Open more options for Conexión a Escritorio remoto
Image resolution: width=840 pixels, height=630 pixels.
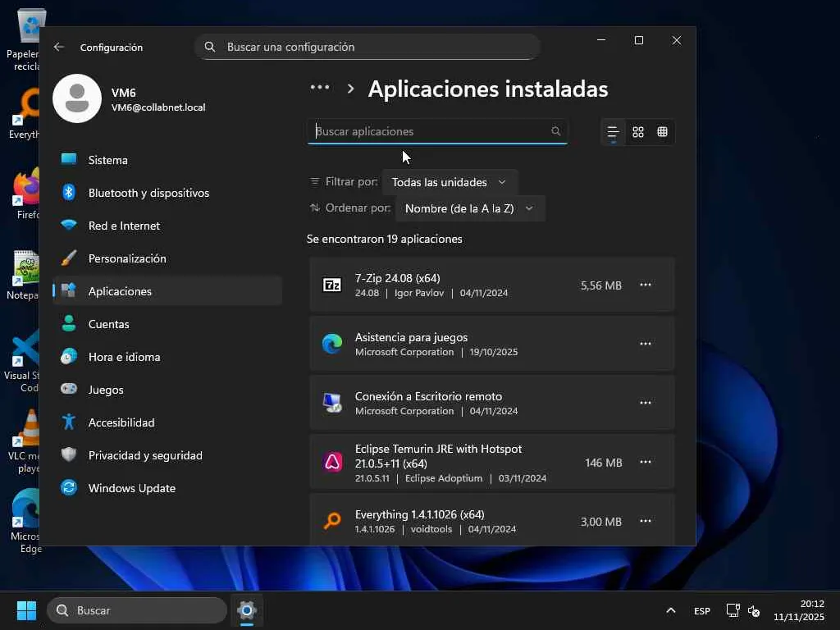pos(646,403)
